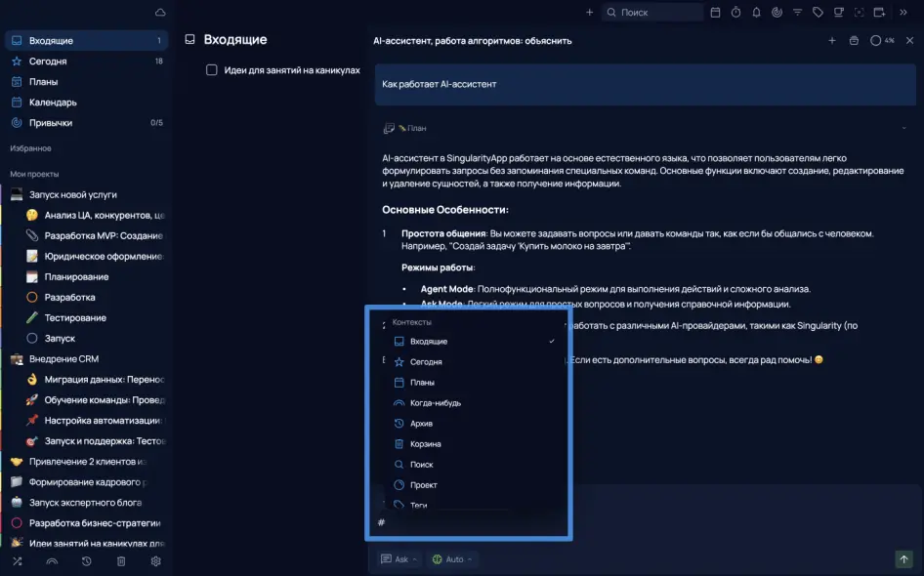Viewport: 924px width, 576px height.
Task: Select 'Архив' in the contexts menu
Action: pyautogui.click(x=421, y=424)
